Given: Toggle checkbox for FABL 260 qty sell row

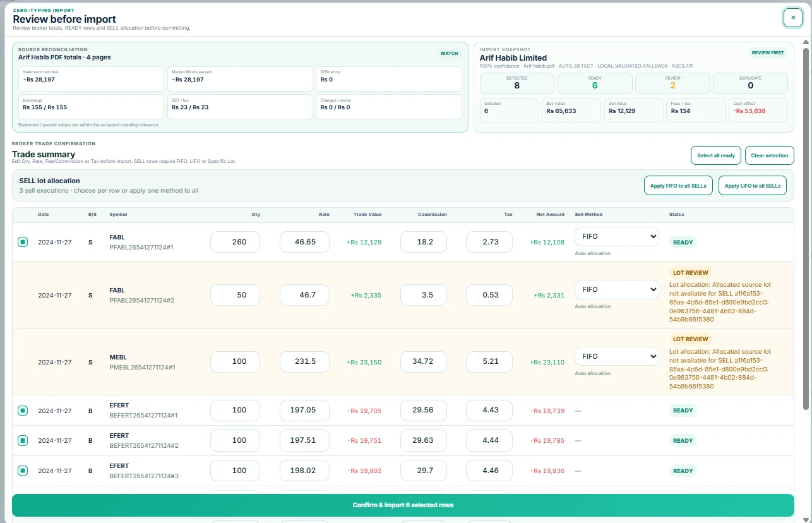Looking at the screenshot, I should click(x=23, y=242).
